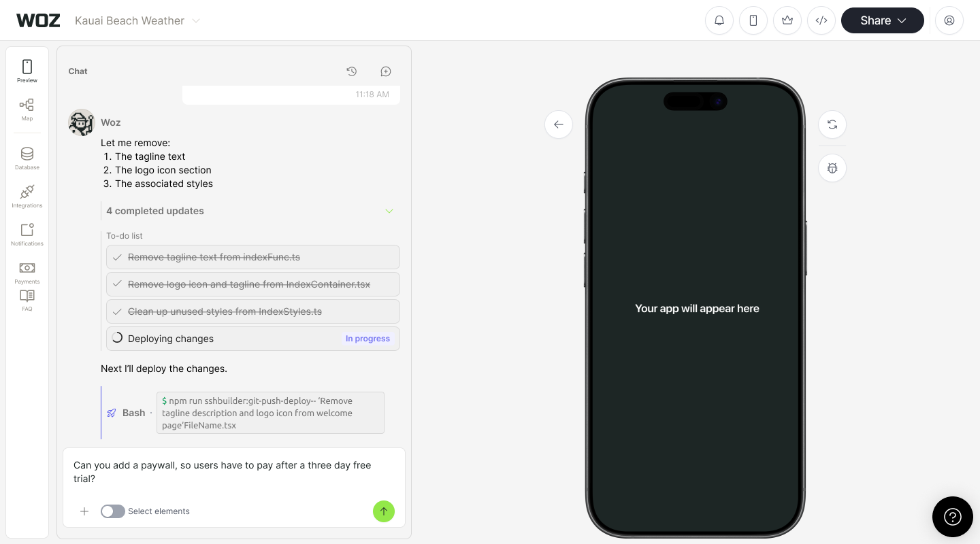The width and height of the screenshot is (980, 544).
Task: Click the paywall message text input
Action: pos(231,472)
